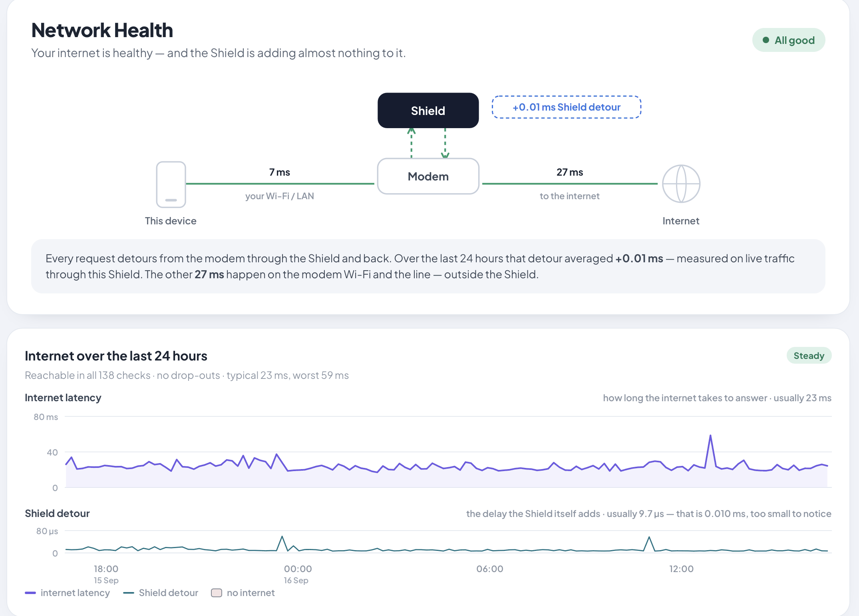Click the 80 µs y-axis label

click(x=47, y=531)
